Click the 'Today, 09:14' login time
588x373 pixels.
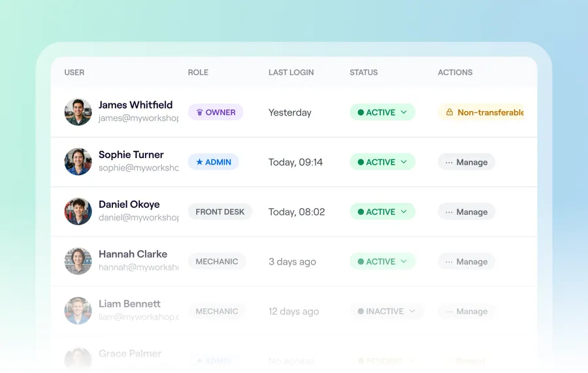click(295, 162)
